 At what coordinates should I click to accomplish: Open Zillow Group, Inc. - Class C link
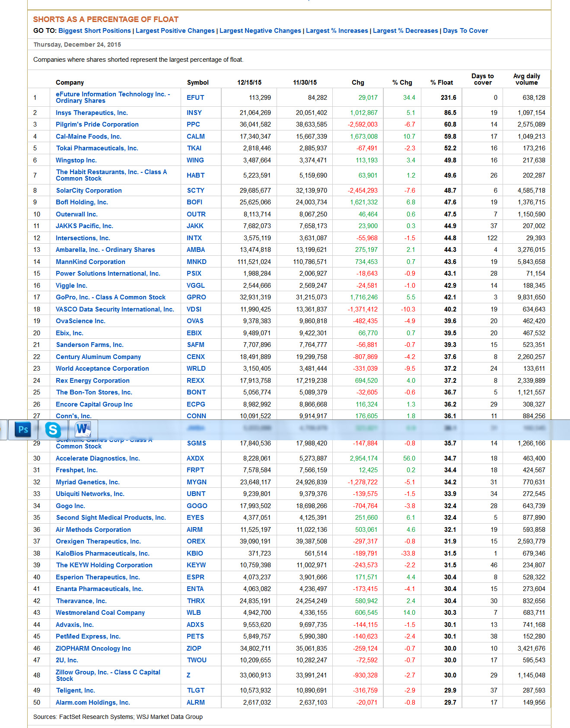coord(108,675)
